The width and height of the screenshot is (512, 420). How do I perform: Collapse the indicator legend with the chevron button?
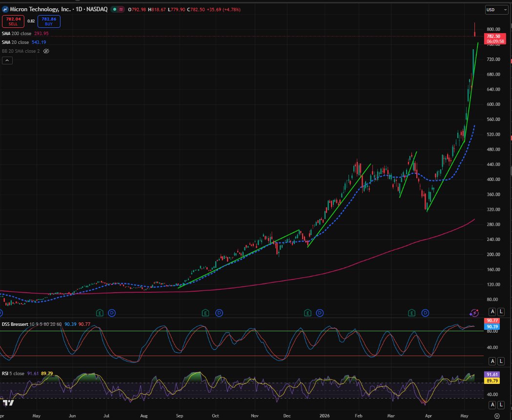(x=7, y=60)
